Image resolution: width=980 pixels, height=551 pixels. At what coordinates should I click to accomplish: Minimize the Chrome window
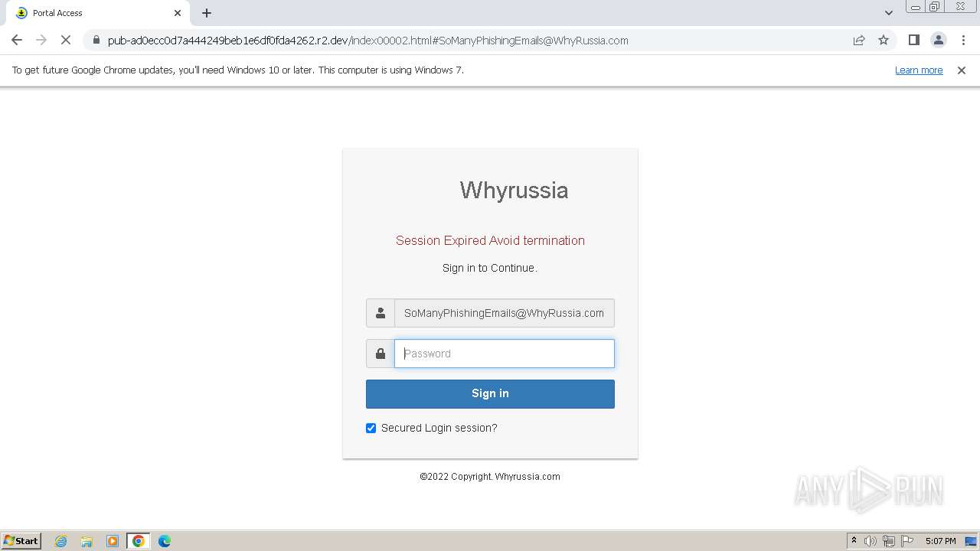(916, 7)
